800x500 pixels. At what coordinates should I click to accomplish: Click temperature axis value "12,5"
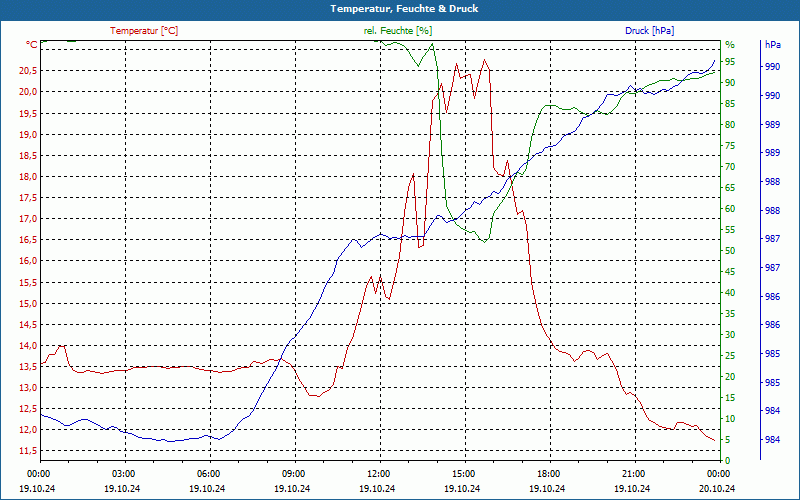tap(28, 409)
